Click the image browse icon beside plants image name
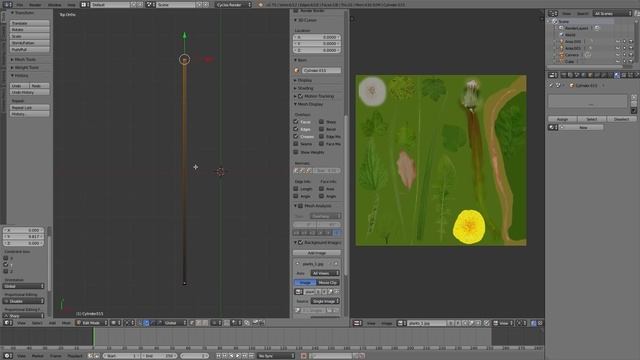 (401, 323)
